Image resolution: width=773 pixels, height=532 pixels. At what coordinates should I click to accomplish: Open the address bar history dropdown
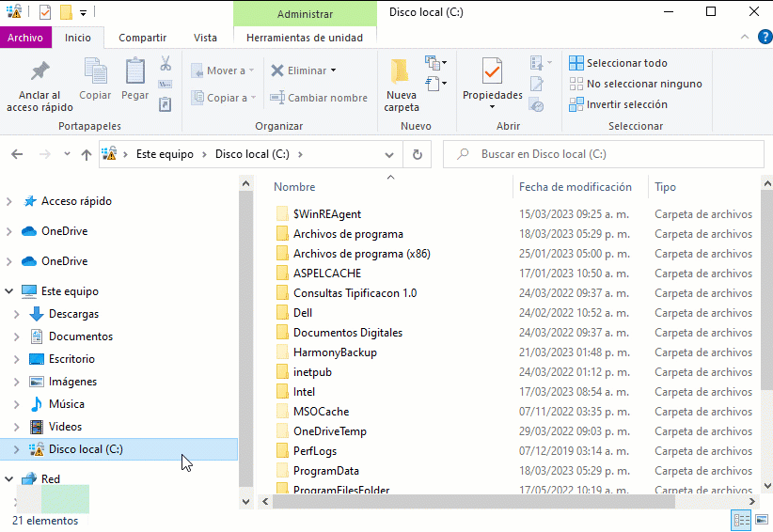pos(390,154)
